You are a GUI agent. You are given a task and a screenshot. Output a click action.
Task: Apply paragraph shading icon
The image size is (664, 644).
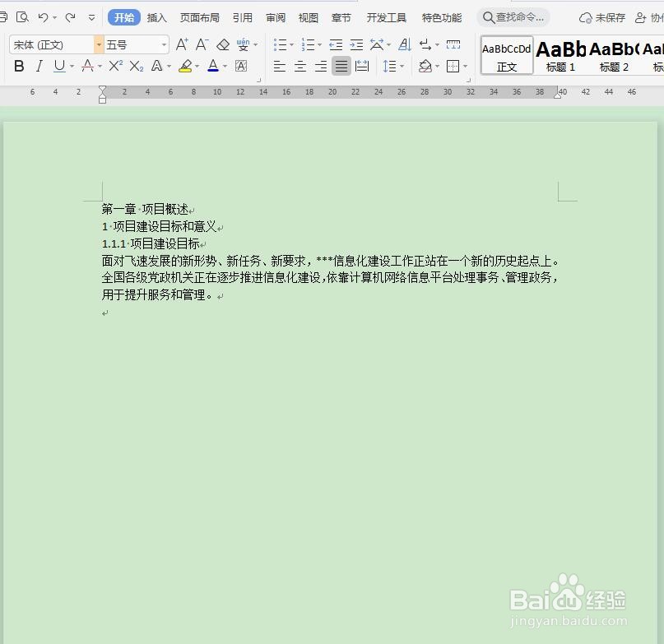(425, 66)
